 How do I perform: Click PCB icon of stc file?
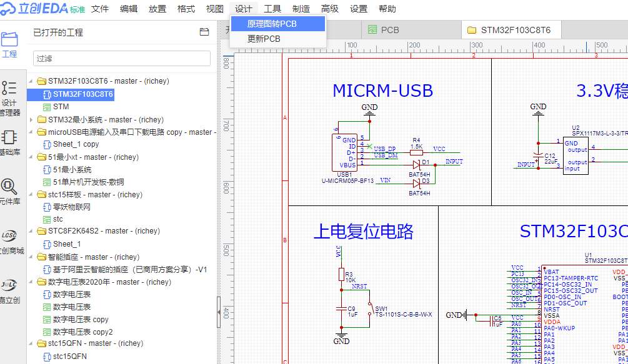[x=47, y=220]
